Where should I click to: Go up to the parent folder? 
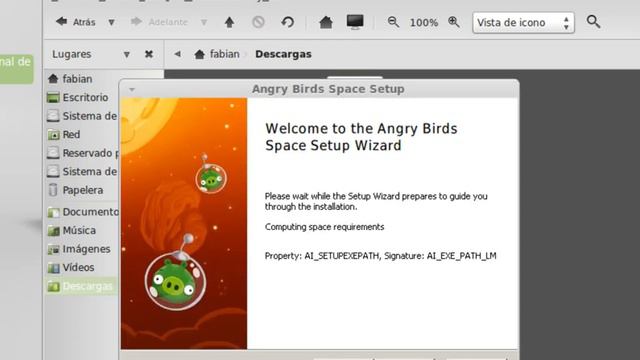229,22
